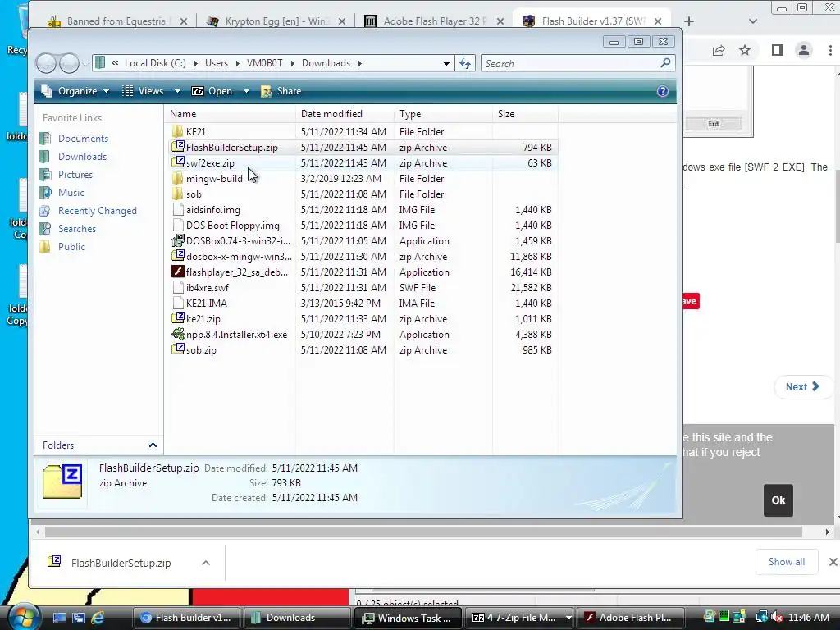Sort by the Name column header
The image size is (840, 630).
click(x=231, y=114)
